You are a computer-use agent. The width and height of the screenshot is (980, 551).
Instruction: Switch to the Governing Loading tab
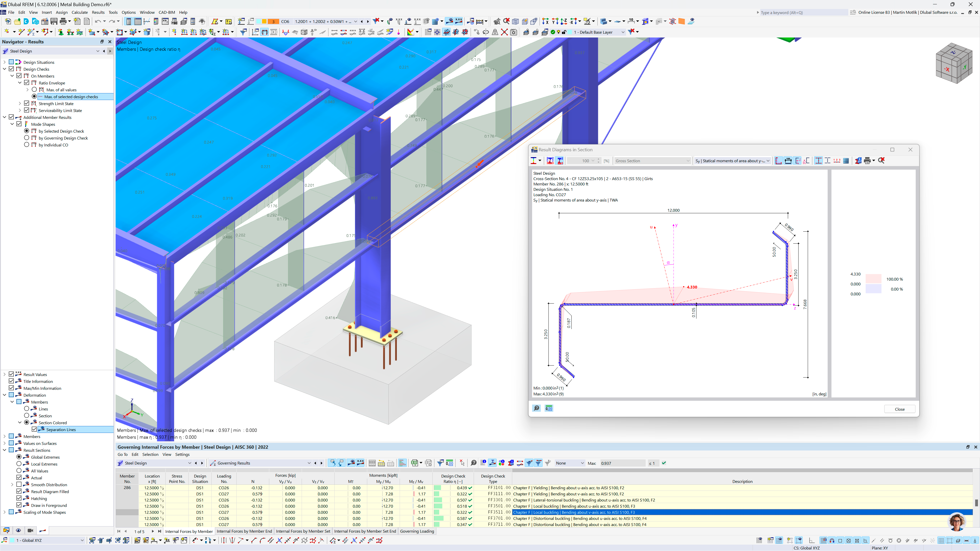[417, 531]
